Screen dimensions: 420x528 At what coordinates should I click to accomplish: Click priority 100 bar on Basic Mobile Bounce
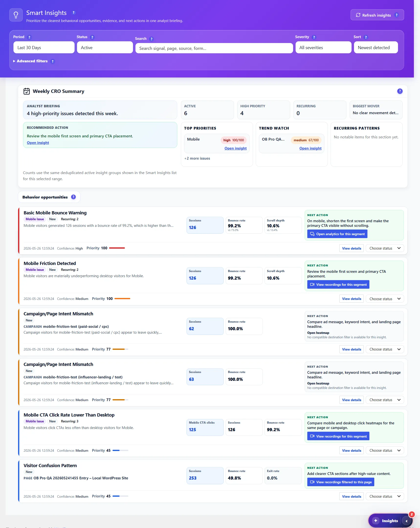coord(117,248)
